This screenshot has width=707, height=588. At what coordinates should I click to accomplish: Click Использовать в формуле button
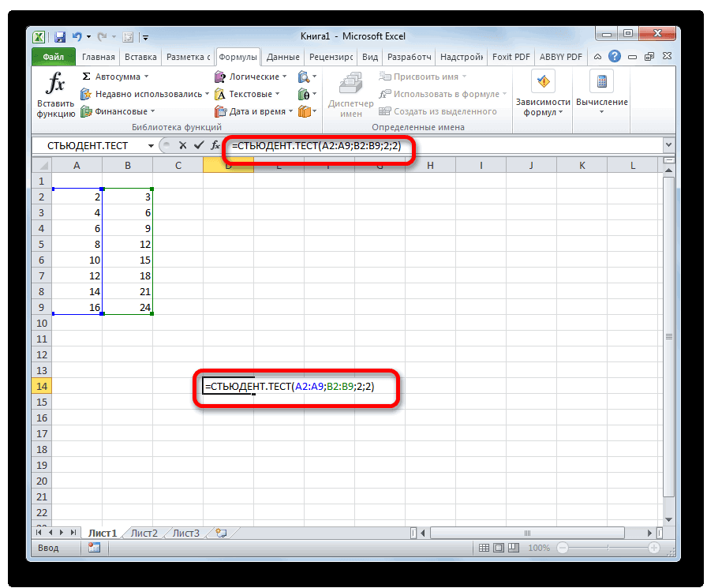pyautogui.click(x=443, y=94)
